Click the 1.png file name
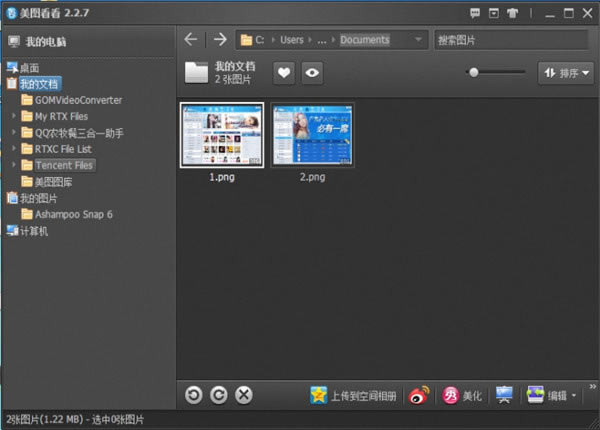 click(222, 177)
